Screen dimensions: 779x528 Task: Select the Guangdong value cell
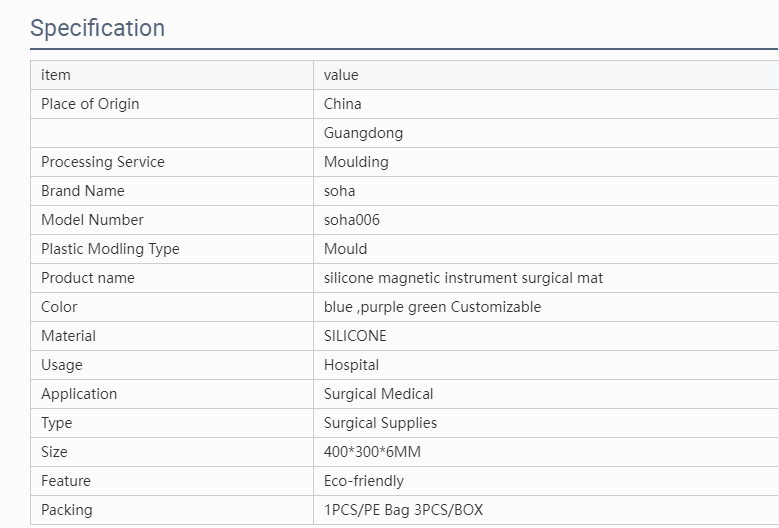pos(546,133)
